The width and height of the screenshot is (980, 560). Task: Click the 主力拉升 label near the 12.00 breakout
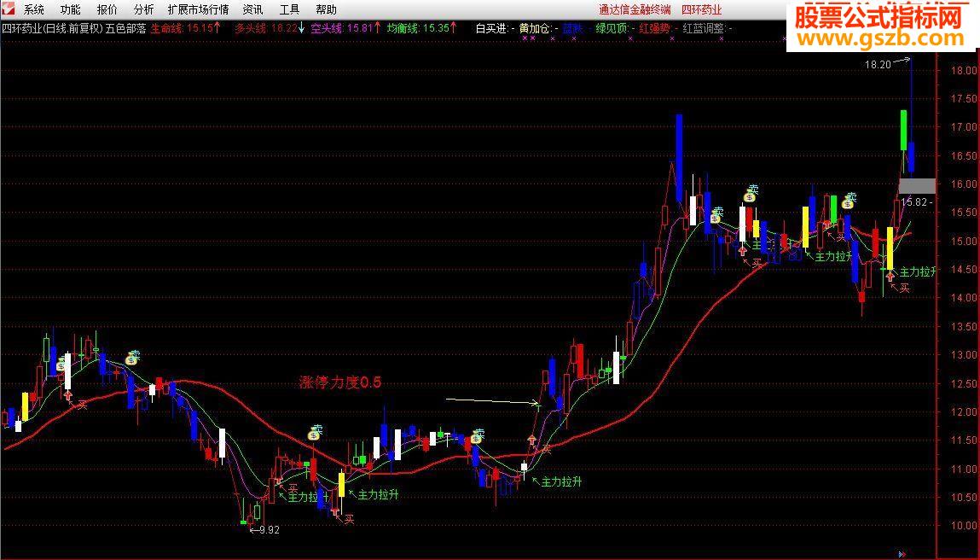point(561,481)
